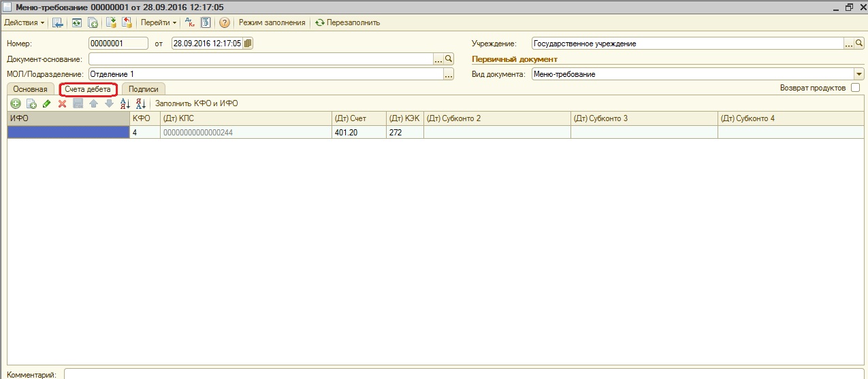Click the magnifier icon next to Учреждение

[859, 44]
